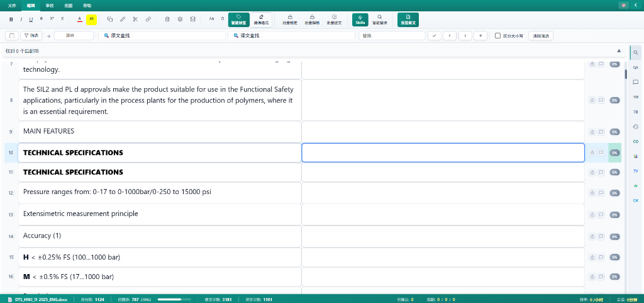Click the 译文查找 target search field
This screenshot has height=303, width=644.
tap(291, 36)
